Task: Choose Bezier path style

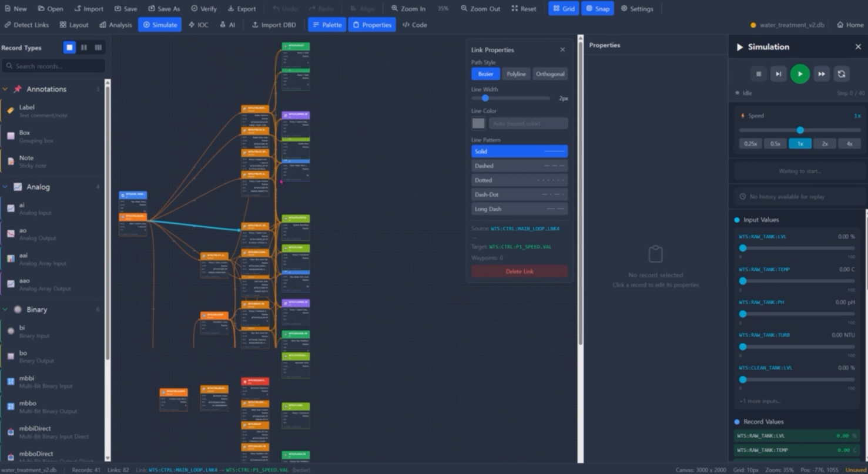Action: [x=485, y=74]
